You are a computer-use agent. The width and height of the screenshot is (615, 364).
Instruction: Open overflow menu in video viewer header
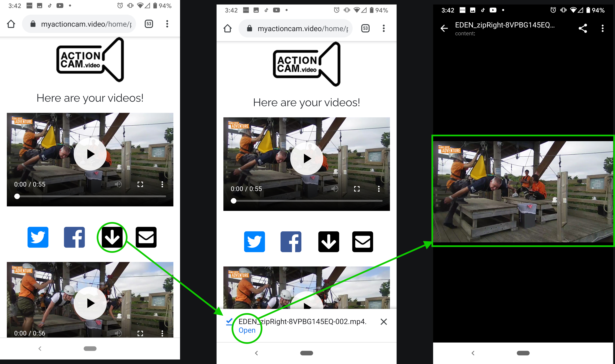(x=602, y=28)
